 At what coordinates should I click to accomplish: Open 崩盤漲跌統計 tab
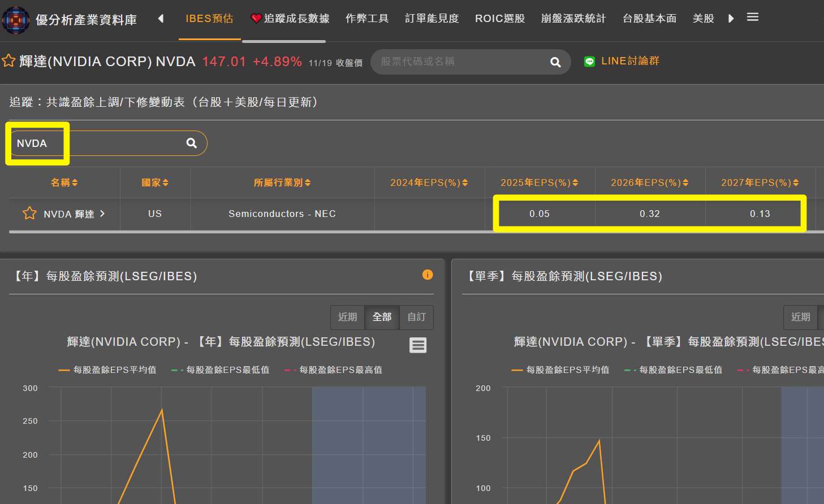(x=573, y=19)
